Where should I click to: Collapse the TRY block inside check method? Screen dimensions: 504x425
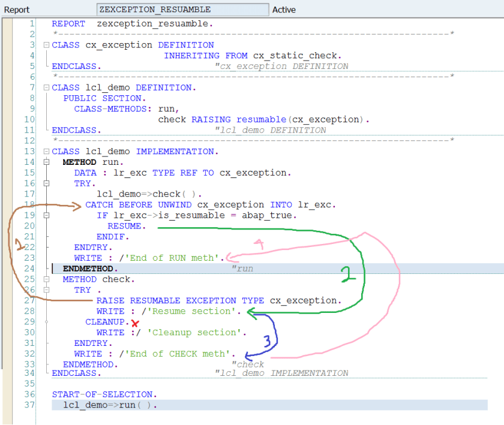coord(46,290)
